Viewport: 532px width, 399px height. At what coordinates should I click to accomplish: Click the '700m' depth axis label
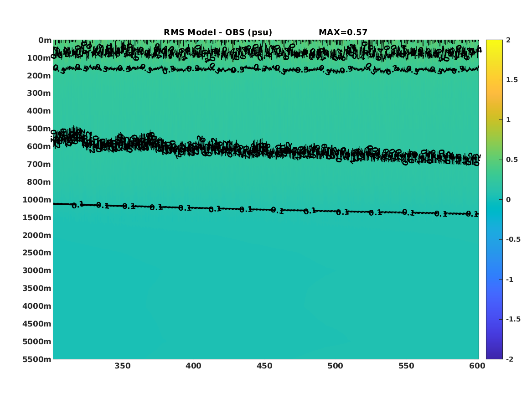39,164
